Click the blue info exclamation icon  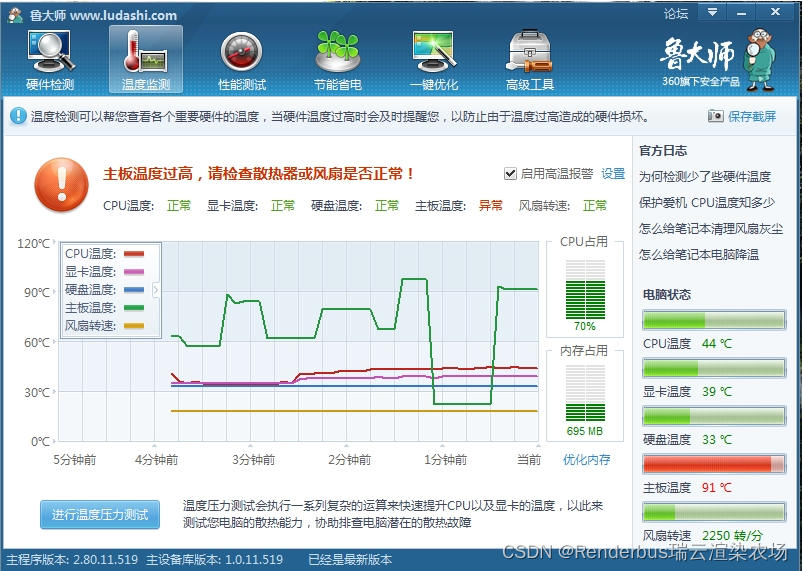[18, 116]
